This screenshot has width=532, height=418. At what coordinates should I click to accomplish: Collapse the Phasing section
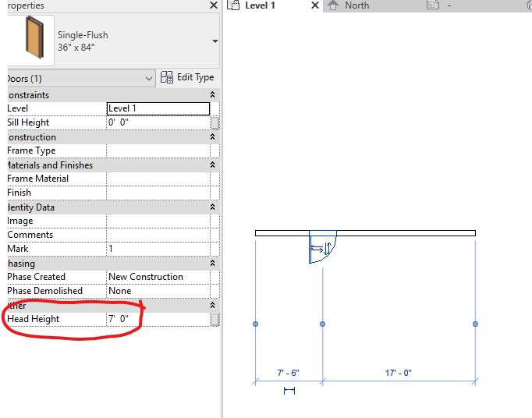[212, 263]
